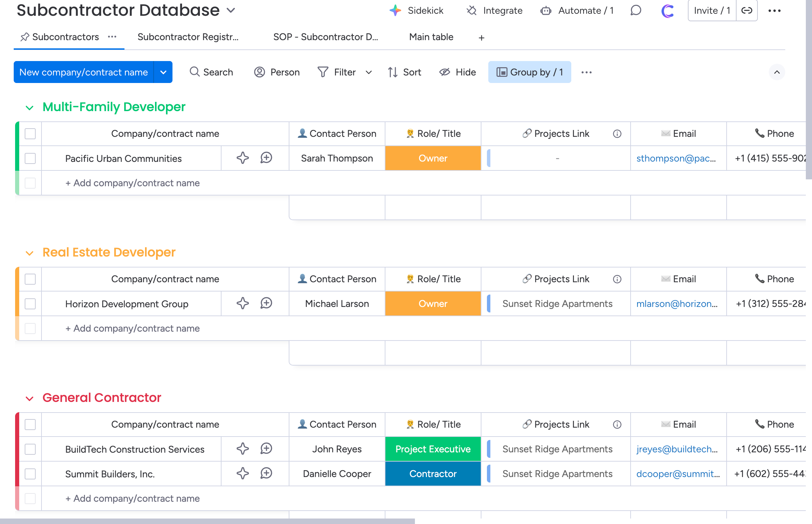Collapse the Real Estate Developer group
Viewport: 812px width, 524px height.
[x=29, y=253]
